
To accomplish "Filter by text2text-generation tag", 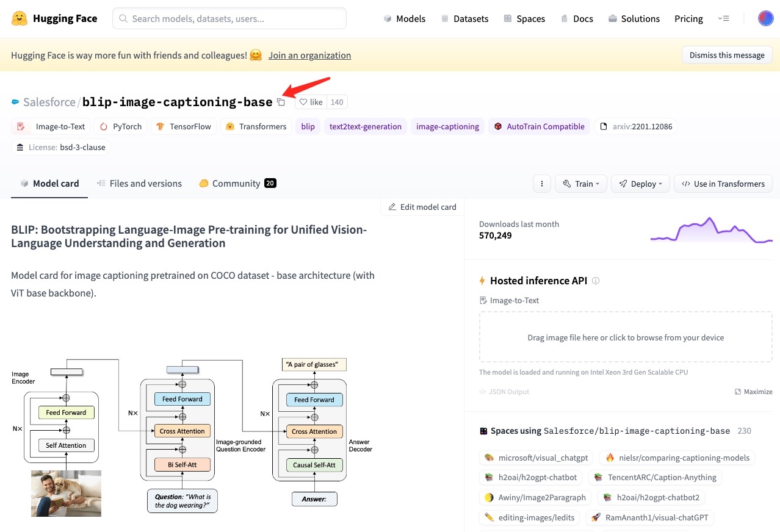I will coord(366,126).
